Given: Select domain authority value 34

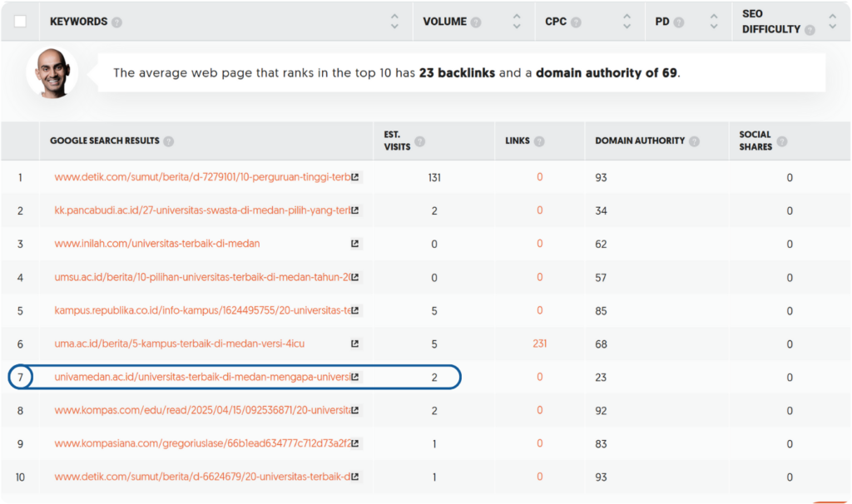Looking at the screenshot, I should [601, 210].
